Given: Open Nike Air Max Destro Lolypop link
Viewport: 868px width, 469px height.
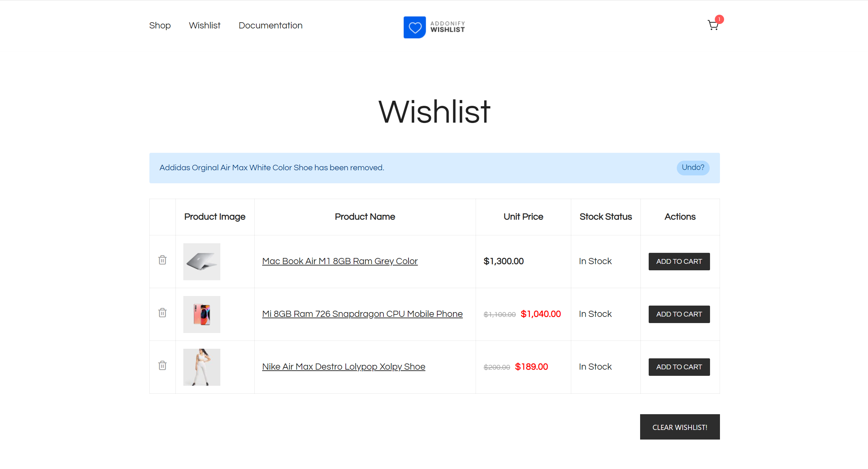Looking at the screenshot, I should point(344,367).
